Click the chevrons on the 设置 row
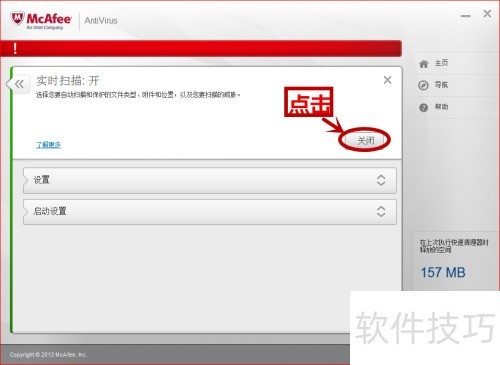The image size is (500, 365). click(381, 180)
